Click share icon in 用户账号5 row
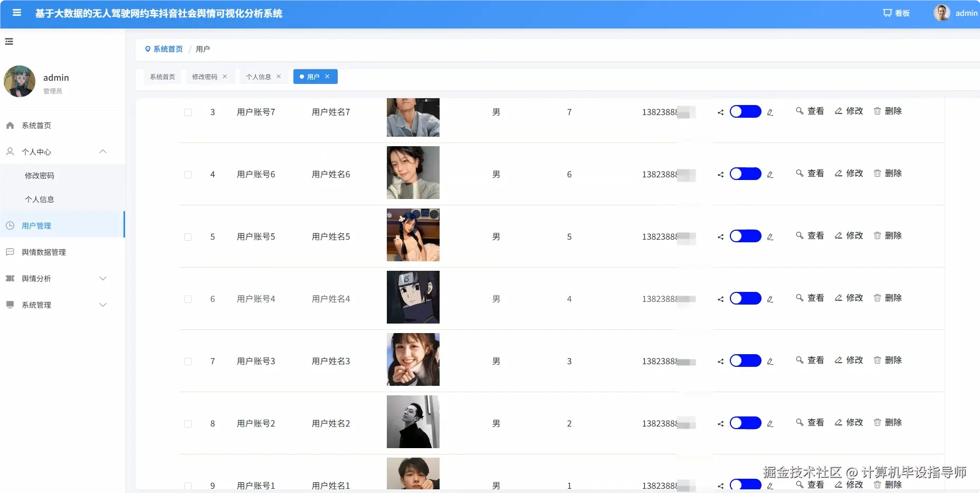Image resolution: width=980 pixels, height=493 pixels. click(720, 237)
